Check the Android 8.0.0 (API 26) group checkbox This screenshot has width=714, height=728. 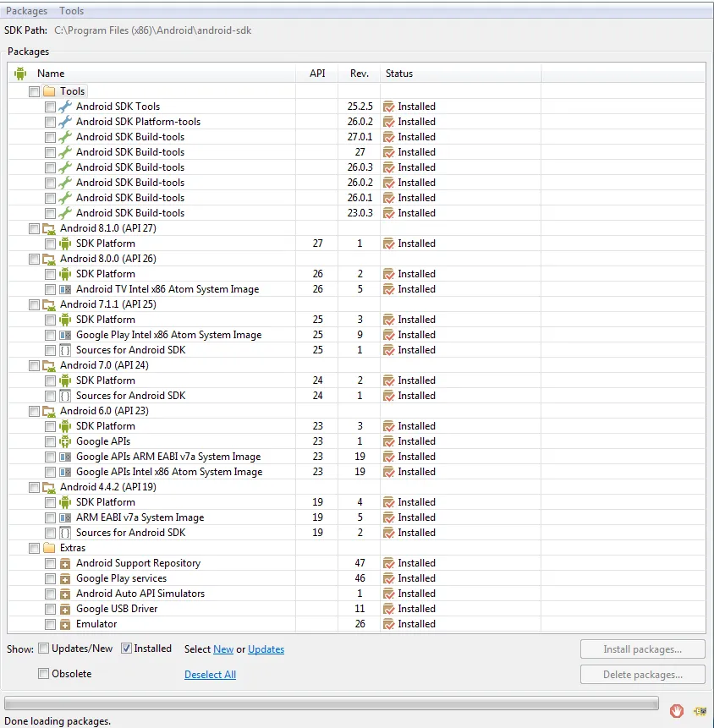tap(34, 259)
